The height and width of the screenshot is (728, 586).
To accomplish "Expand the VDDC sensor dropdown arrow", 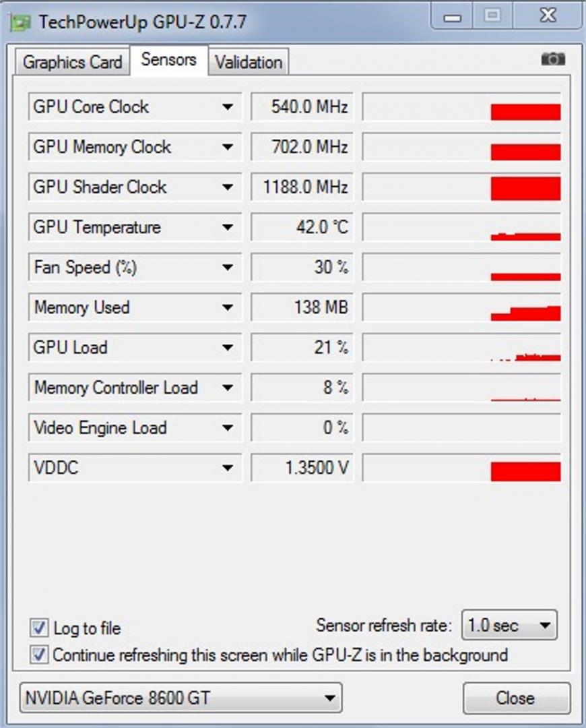I will [228, 468].
